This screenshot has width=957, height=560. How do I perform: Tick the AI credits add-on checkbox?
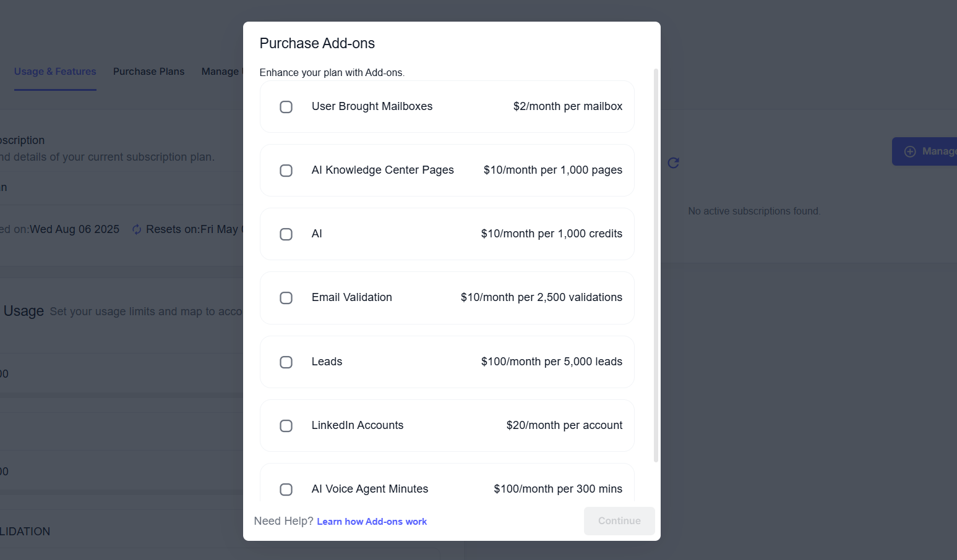286,234
